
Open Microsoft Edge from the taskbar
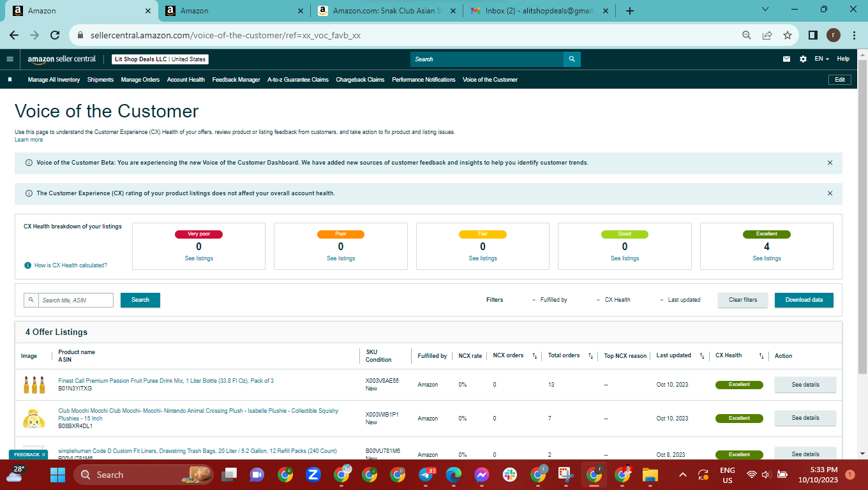[454, 475]
